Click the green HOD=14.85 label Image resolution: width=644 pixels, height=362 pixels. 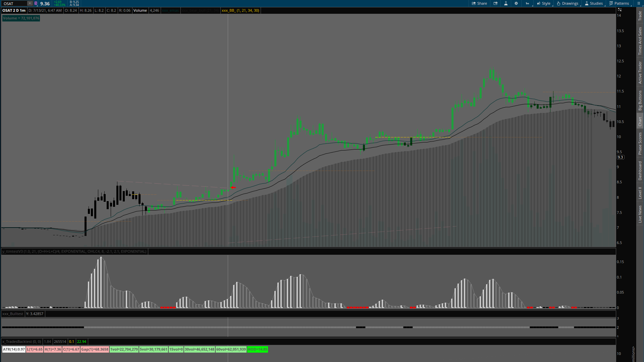pyautogui.click(x=258, y=349)
